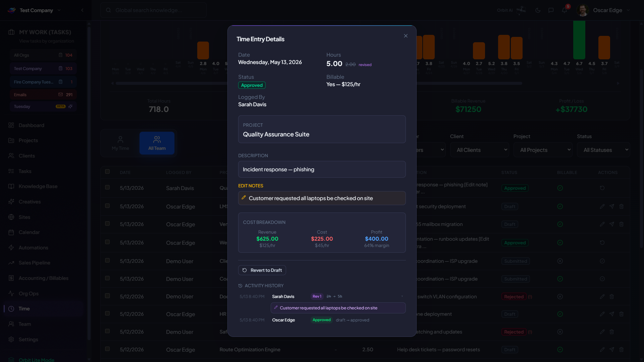The image size is (644, 362).
Task: Click the Rejected status of VLAN entry
Action: (514, 297)
